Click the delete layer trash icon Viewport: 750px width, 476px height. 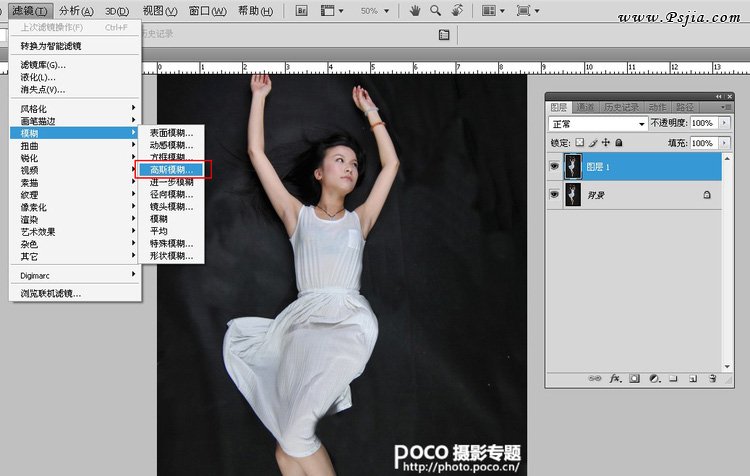(x=711, y=379)
